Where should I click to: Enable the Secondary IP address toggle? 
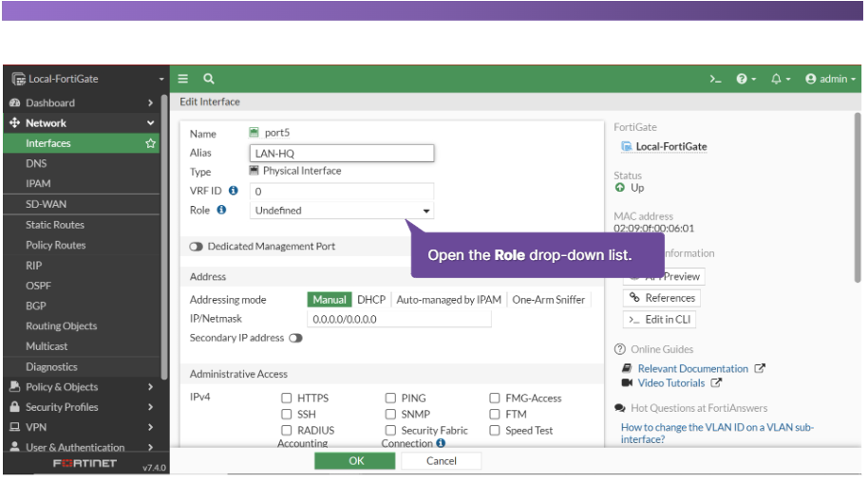295,338
